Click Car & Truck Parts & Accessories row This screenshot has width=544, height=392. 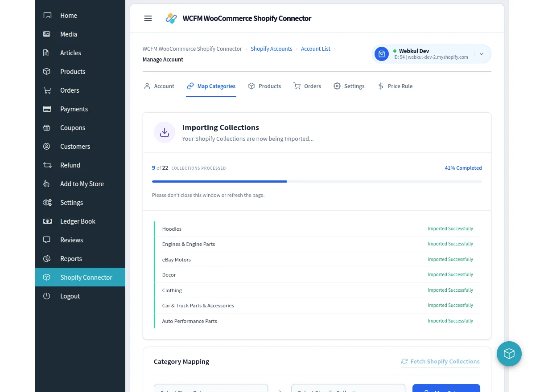tap(317, 306)
